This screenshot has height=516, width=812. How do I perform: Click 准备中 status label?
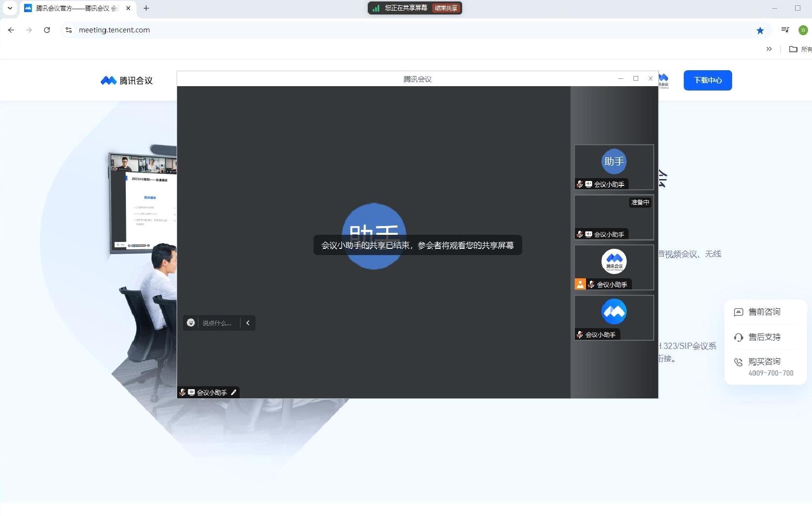[640, 202]
